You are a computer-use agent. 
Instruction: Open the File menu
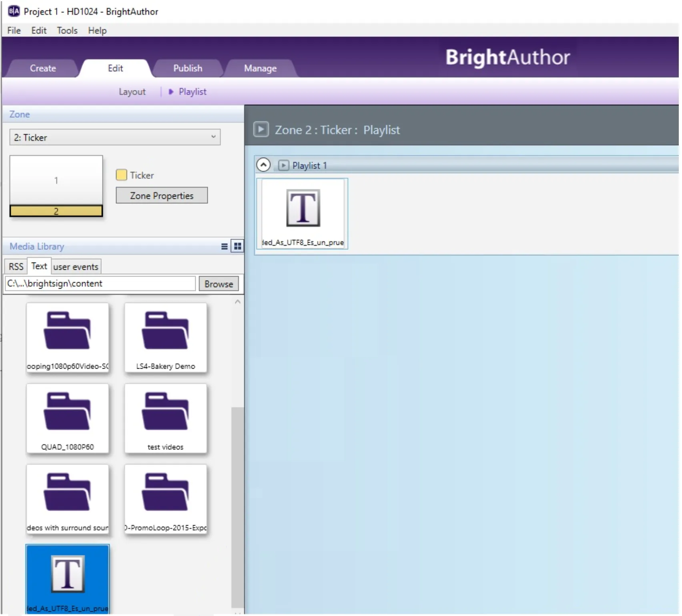click(14, 30)
